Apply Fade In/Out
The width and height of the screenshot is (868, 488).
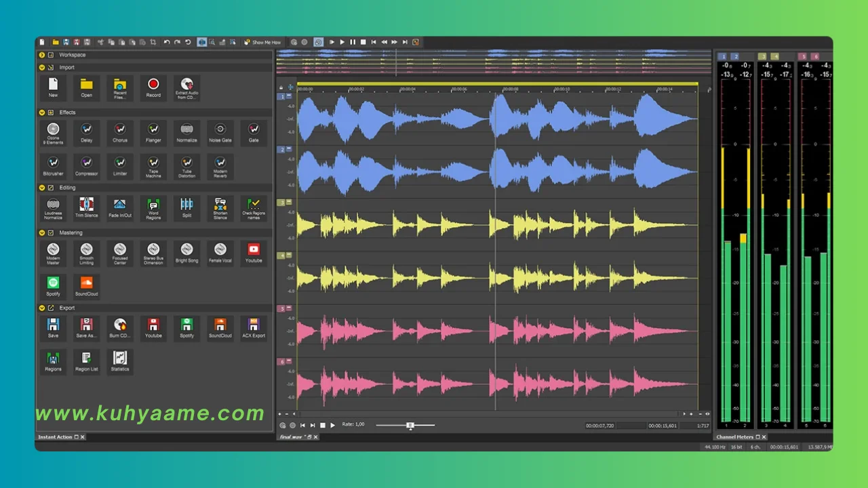tap(120, 208)
